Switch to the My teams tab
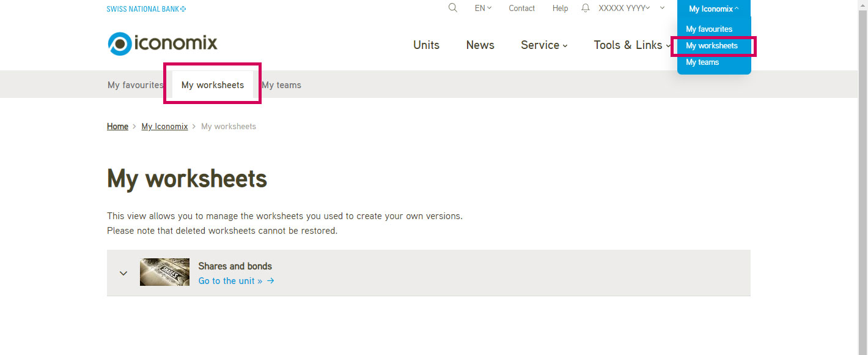Viewport: 868px width, 355px height. (x=282, y=85)
